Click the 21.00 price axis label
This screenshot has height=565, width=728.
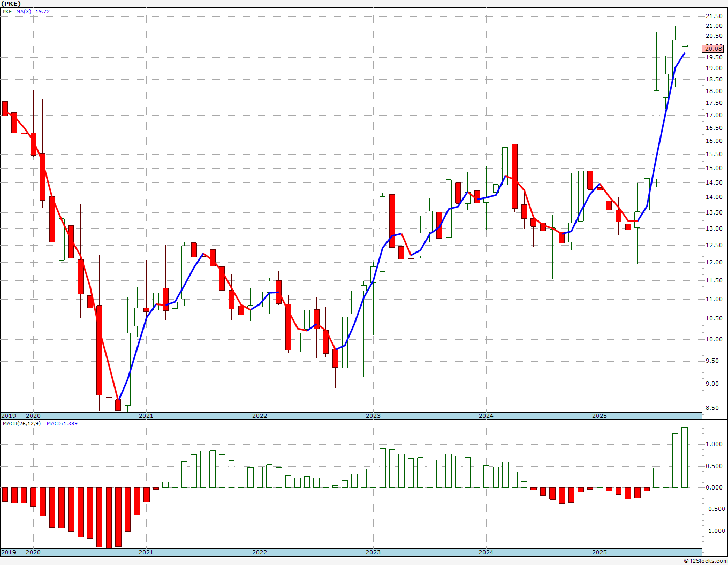click(x=714, y=26)
